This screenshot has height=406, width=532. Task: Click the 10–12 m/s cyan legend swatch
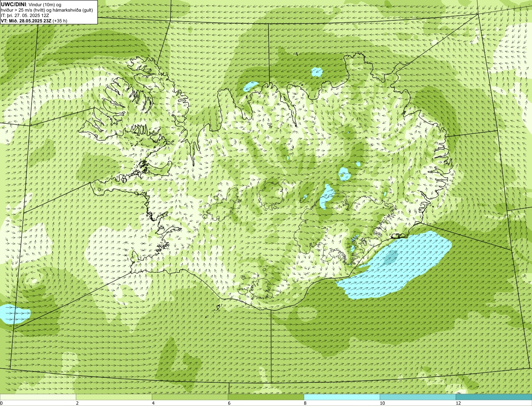coord(418,397)
